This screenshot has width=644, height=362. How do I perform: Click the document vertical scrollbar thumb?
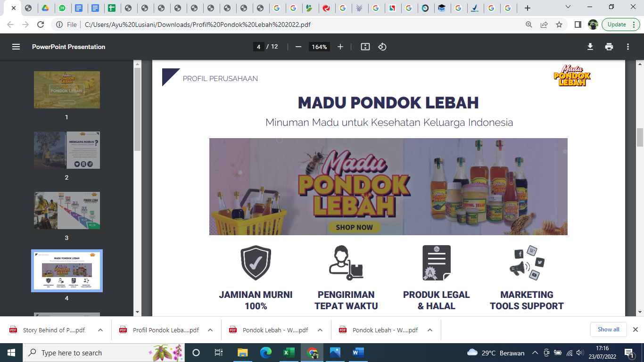tap(640, 137)
